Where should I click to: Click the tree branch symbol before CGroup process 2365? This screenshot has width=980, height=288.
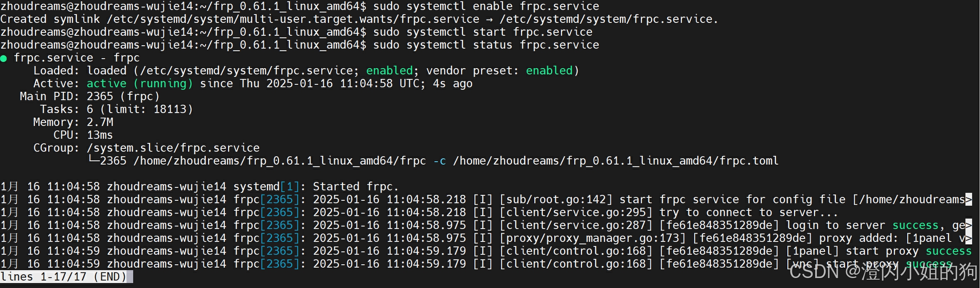[x=93, y=160]
